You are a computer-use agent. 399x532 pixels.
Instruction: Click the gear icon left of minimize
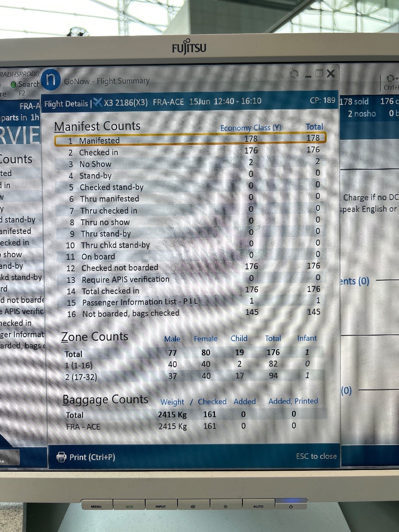(x=295, y=74)
